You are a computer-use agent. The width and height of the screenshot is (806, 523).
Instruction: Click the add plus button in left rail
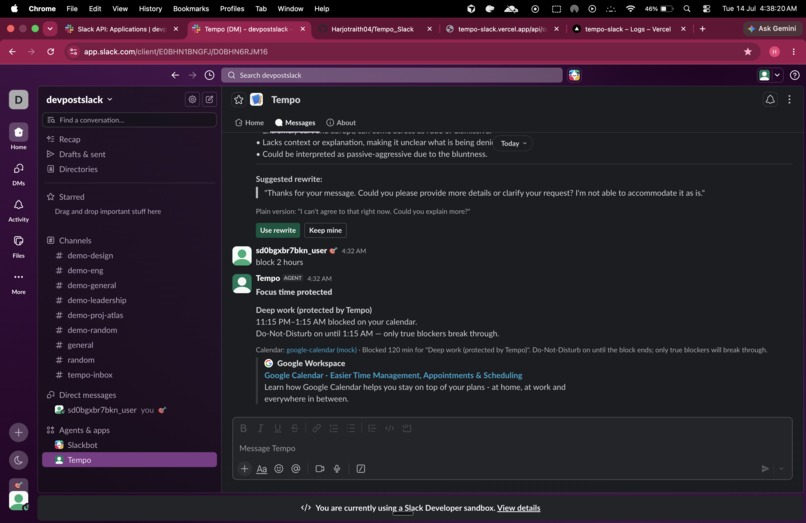[19, 432]
